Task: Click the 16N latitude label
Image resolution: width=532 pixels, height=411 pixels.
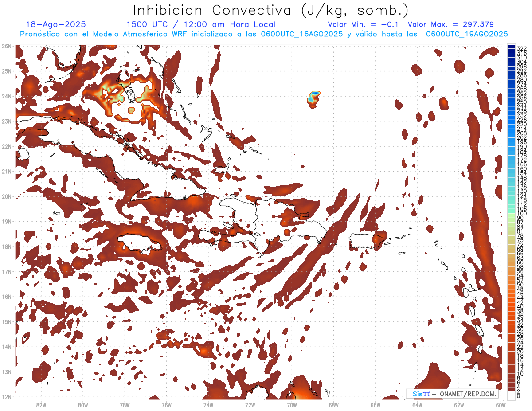Action: 7,297
